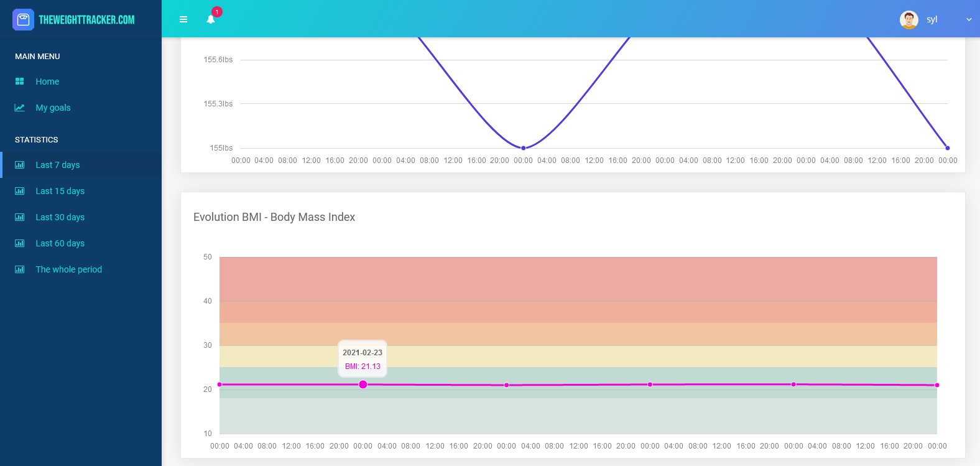Viewport: 980px width, 466px height.
Task: Click the Last 7 days bar-chart icon
Action: click(x=20, y=165)
